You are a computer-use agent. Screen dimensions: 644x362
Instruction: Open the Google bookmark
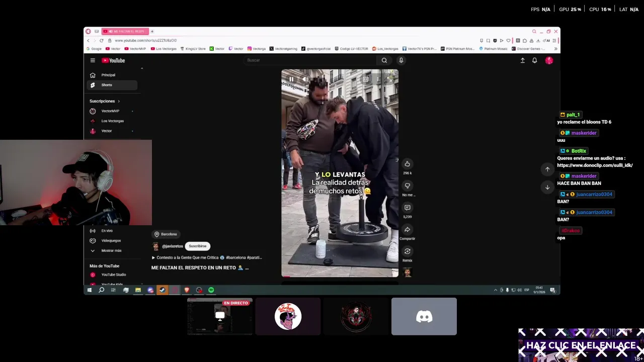pyautogui.click(x=94, y=49)
